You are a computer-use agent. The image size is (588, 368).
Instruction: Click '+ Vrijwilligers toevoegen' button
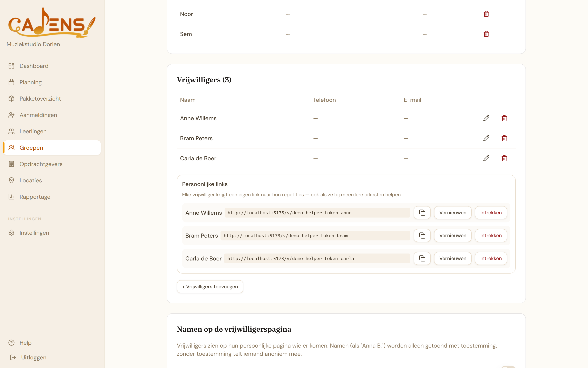pyautogui.click(x=210, y=287)
